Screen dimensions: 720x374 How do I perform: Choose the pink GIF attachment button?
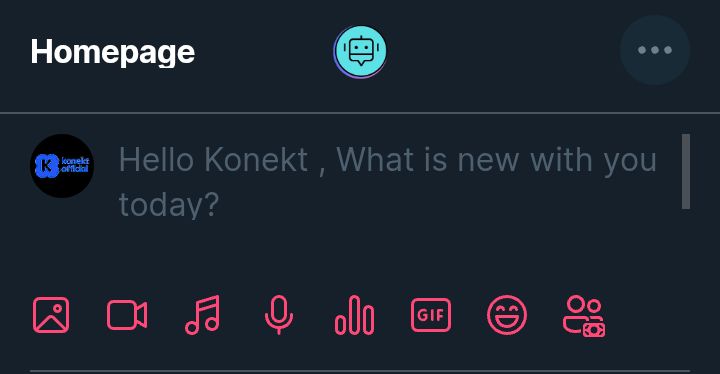click(x=431, y=315)
